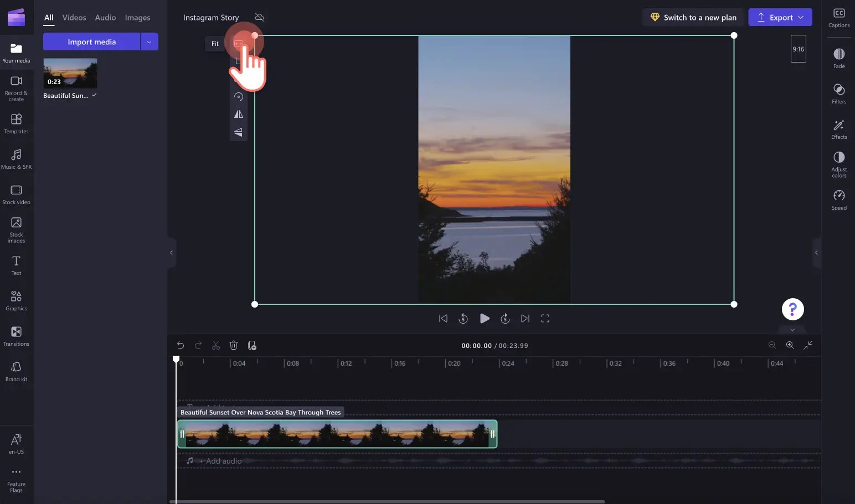Rotate the video with the rotate icon
Screen dimensions: 855x504
pos(239,97)
